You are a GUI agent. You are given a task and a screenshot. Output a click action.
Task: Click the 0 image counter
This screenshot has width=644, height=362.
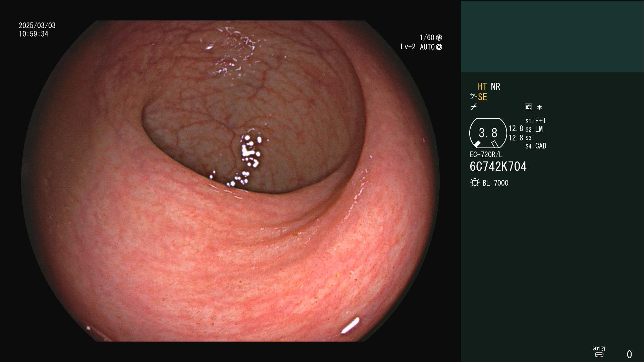(629, 354)
